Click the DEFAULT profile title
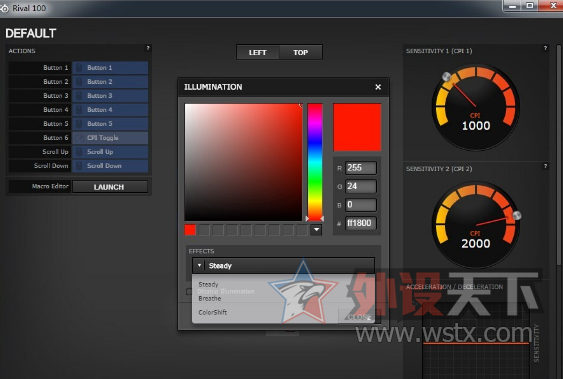 [x=31, y=33]
